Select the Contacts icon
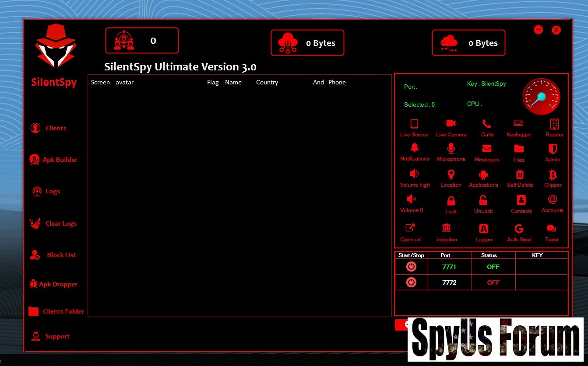This screenshot has width=588, height=366. point(521,200)
